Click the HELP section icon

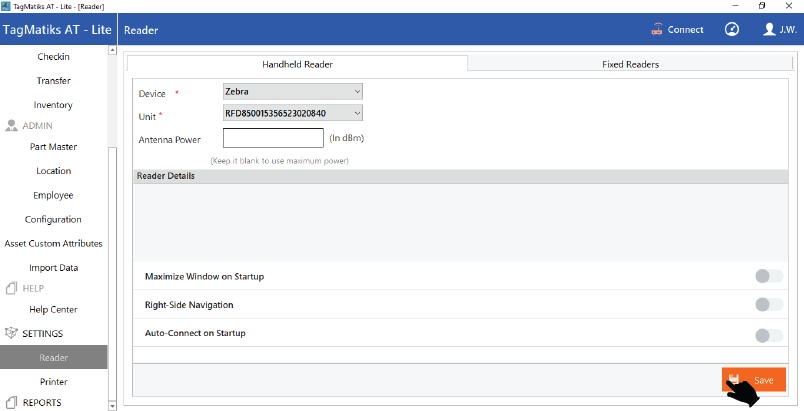click(x=12, y=289)
